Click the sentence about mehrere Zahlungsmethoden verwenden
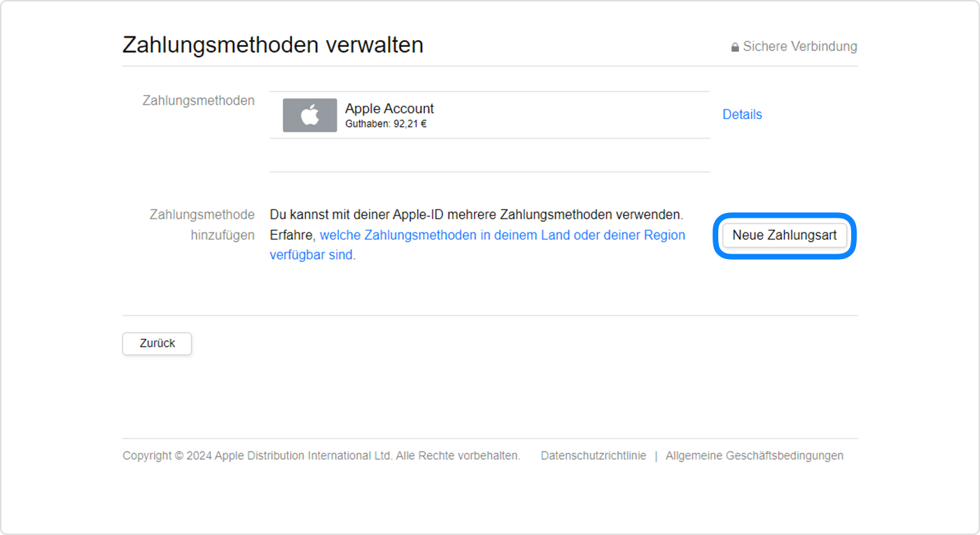 pos(476,214)
